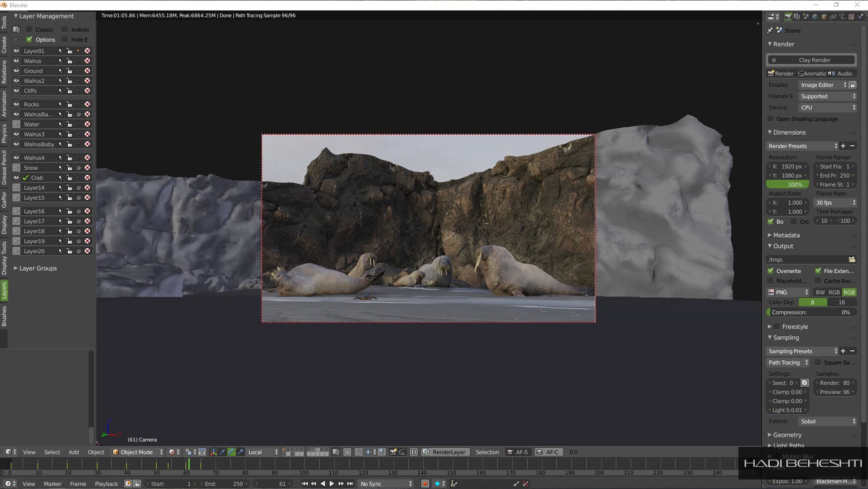Viewport: 868px width, 489px height.
Task: Open the Select menu in 3D view header
Action: [52, 452]
